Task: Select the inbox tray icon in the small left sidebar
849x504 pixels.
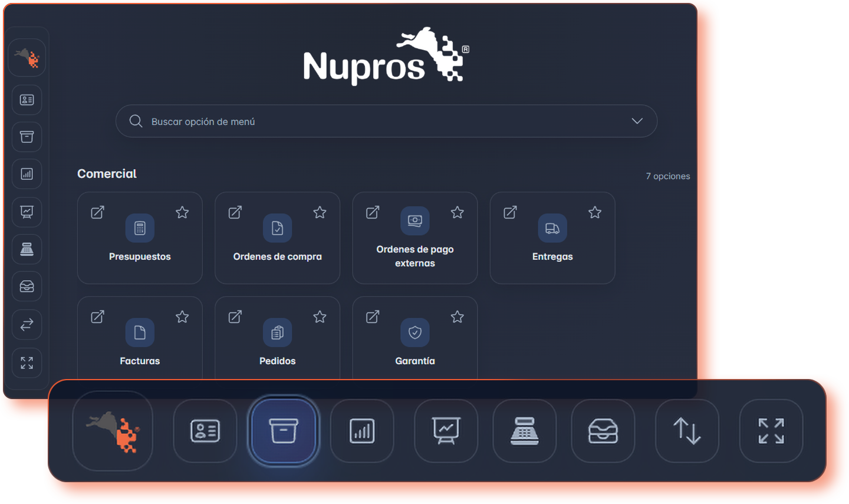Action: (x=27, y=286)
